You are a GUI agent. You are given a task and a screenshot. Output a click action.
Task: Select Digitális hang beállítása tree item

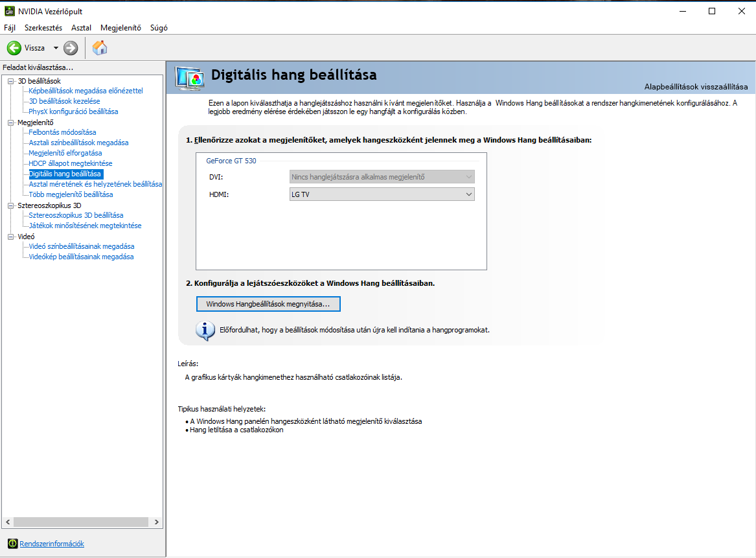[65, 174]
